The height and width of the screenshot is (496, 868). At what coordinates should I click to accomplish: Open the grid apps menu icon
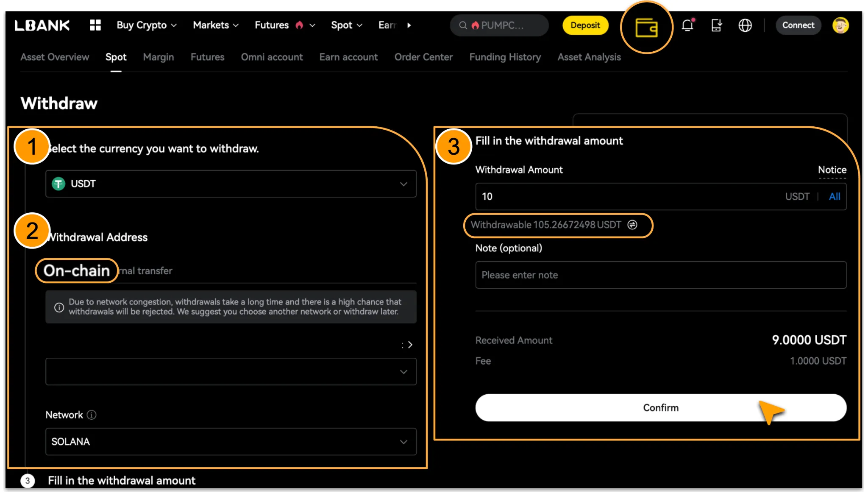(x=95, y=25)
